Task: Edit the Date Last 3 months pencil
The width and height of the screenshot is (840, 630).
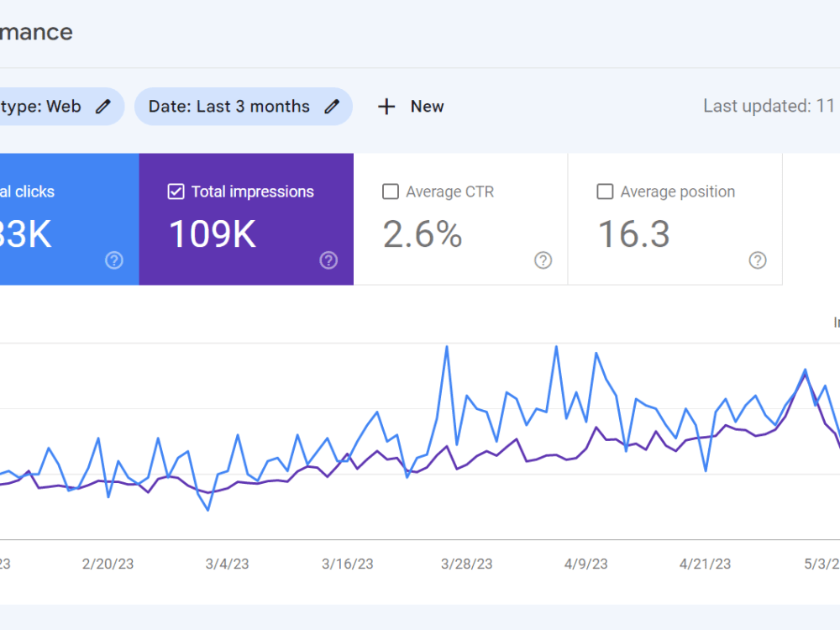Action: (x=332, y=107)
